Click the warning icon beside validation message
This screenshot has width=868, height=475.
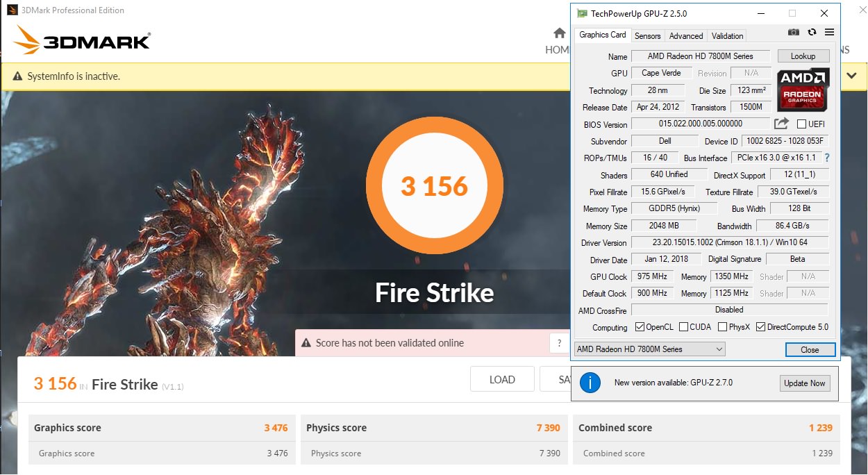coord(305,342)
